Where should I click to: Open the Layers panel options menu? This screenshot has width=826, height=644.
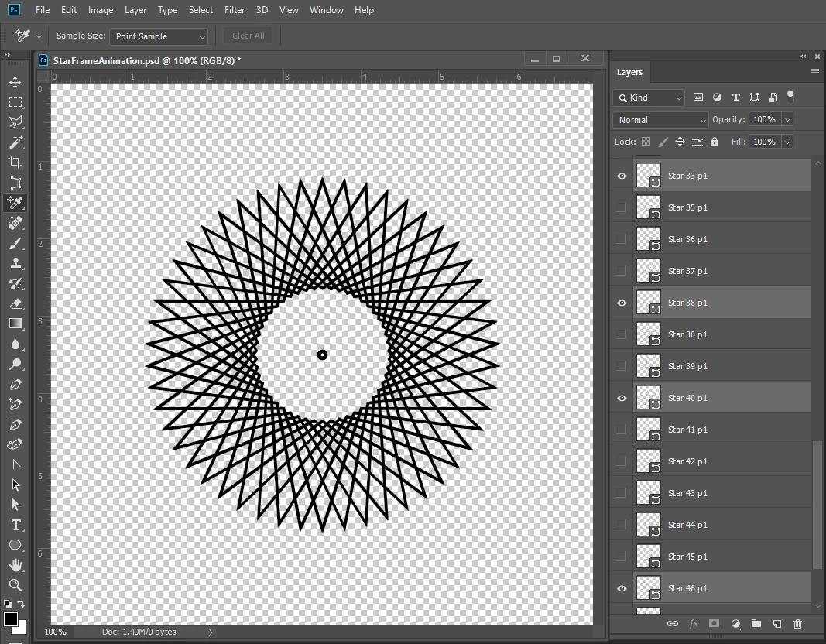[815, 72]
